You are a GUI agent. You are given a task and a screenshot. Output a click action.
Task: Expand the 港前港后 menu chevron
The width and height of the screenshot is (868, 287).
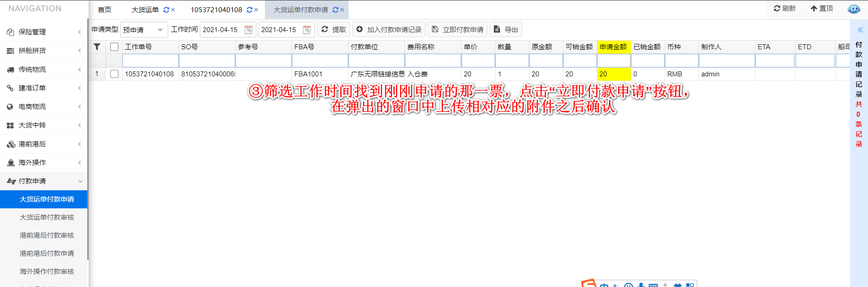(80, 144)
